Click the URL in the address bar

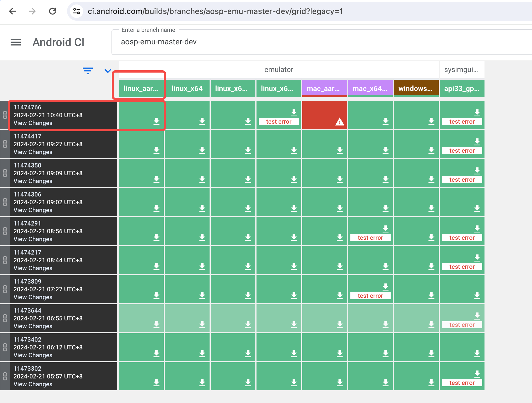coord(215,11)
